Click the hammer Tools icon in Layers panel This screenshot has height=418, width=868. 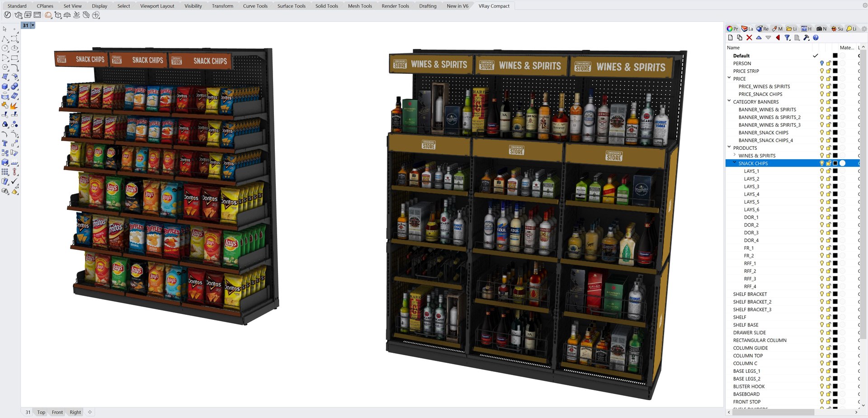click(x=806, y=38)
